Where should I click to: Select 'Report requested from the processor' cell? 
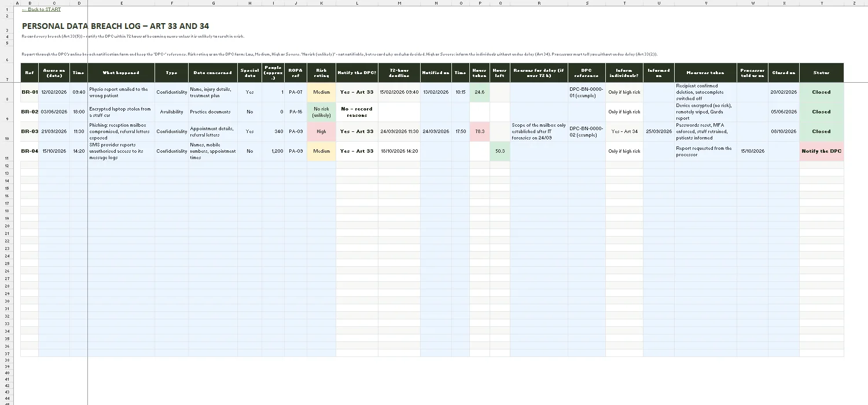coord(705,151)
